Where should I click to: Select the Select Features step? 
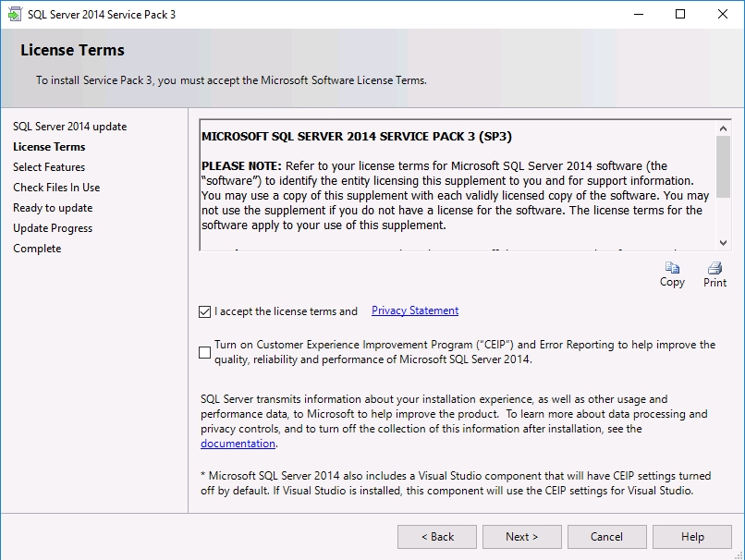49,167
